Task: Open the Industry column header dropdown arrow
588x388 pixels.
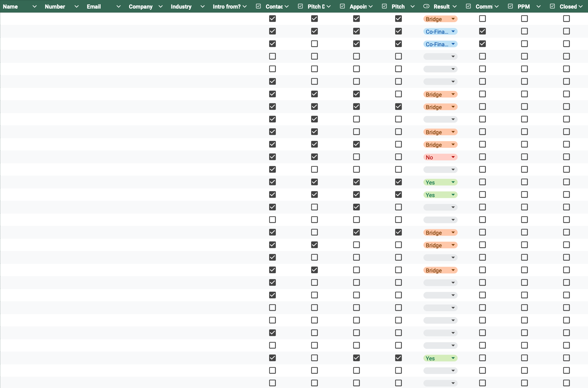Action: click(202, 6)
